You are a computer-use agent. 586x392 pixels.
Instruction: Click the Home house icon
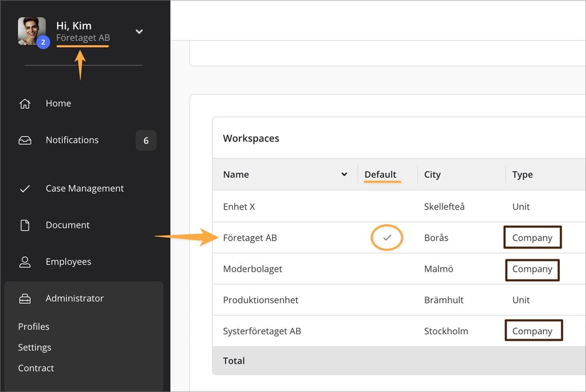click(x=24, y=104)
